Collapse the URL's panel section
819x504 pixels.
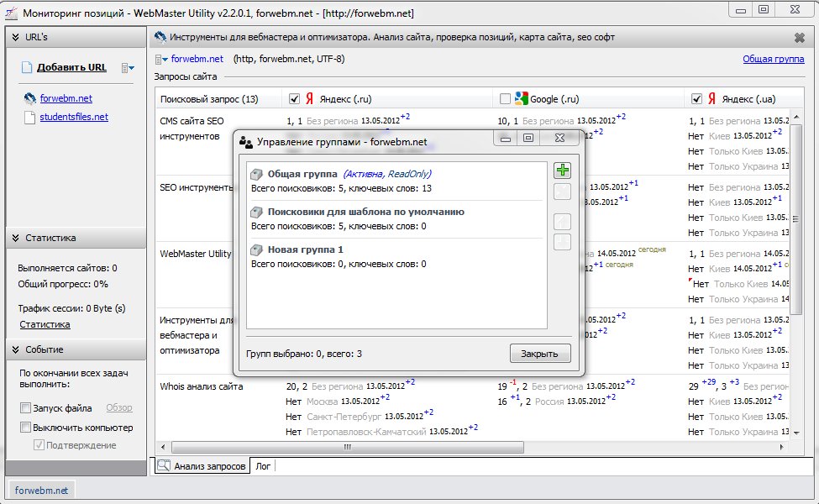point(15,38)
